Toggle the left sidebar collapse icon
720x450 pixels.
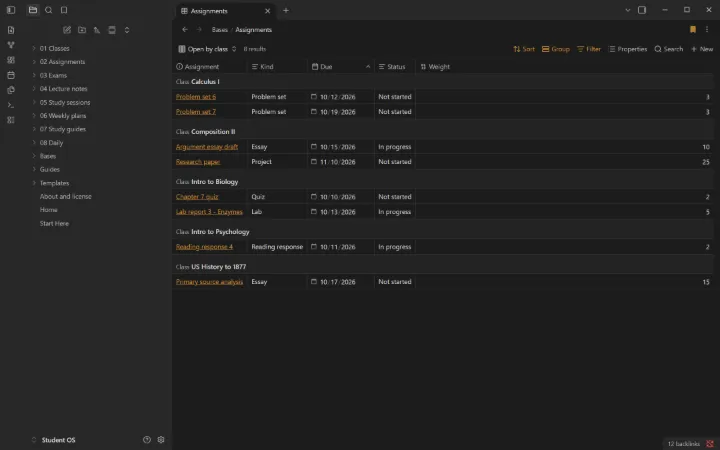11,10
